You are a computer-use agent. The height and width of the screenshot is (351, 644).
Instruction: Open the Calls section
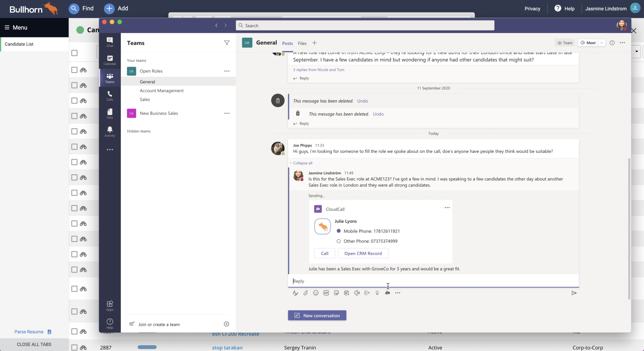[109, 95]
